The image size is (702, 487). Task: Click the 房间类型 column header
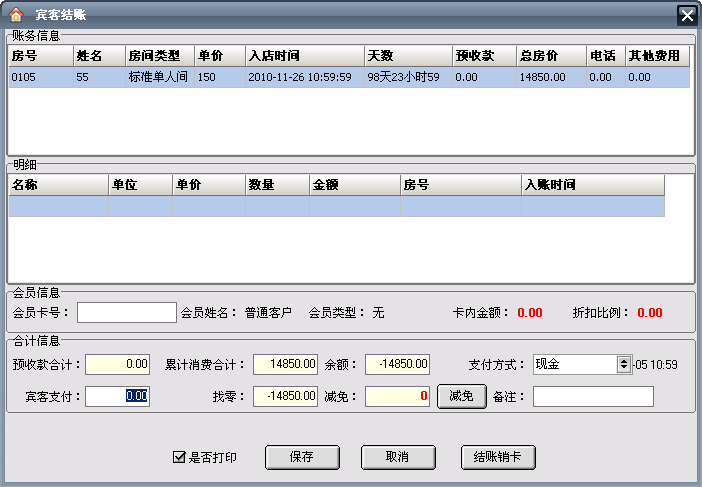[x=160, y=56]
